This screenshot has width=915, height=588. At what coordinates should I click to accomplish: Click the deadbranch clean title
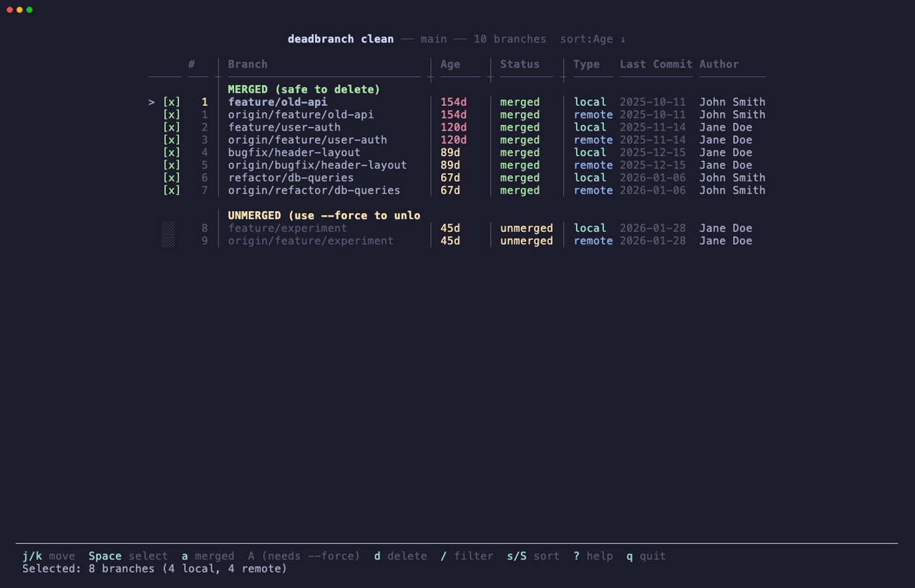click(x=341, y=39)
